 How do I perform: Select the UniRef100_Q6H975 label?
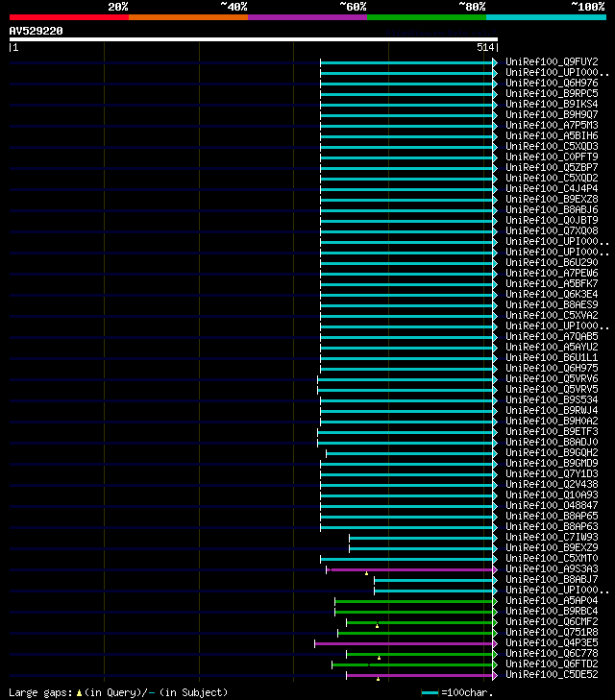pos(552,369)
